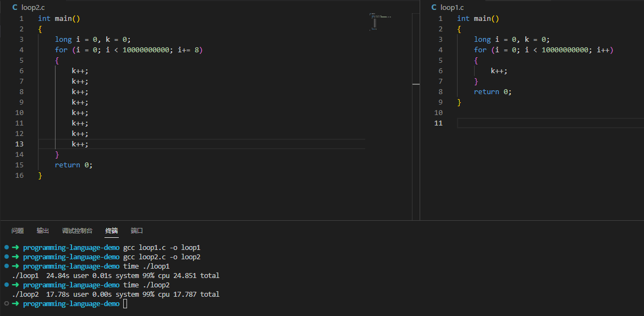The image size is (644, 316).
Task: Open the 调试控制台 (Debug Console) tab
Action: coord(77,231)
